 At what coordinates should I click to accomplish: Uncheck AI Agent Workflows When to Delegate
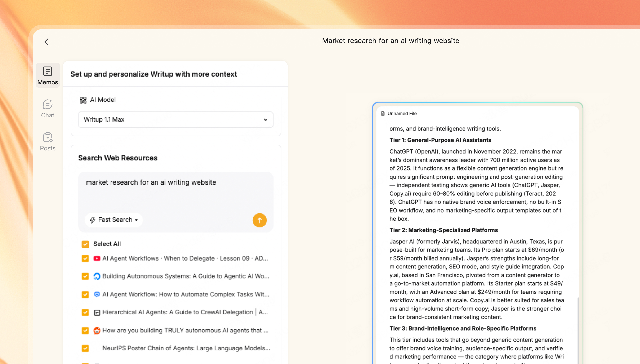coord(85,259)
